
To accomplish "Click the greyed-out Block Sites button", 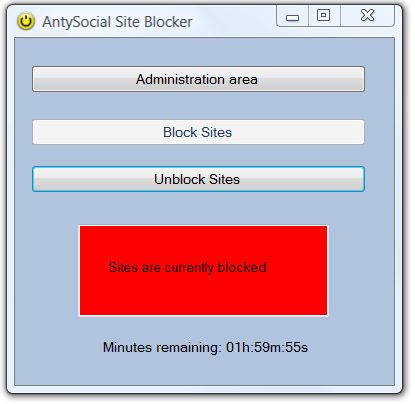I will pos(198,132).
